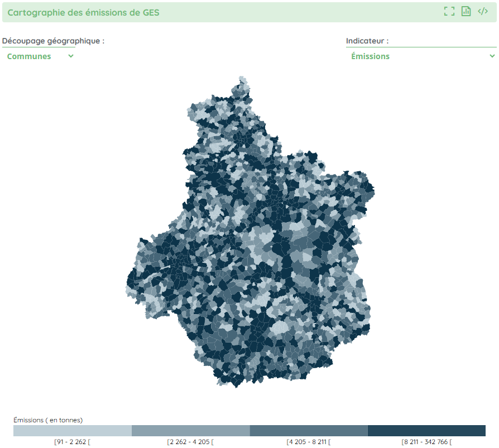Click the legend range 91 - 2 262
This screenshot has height=448, width=499.
[72, 442]
